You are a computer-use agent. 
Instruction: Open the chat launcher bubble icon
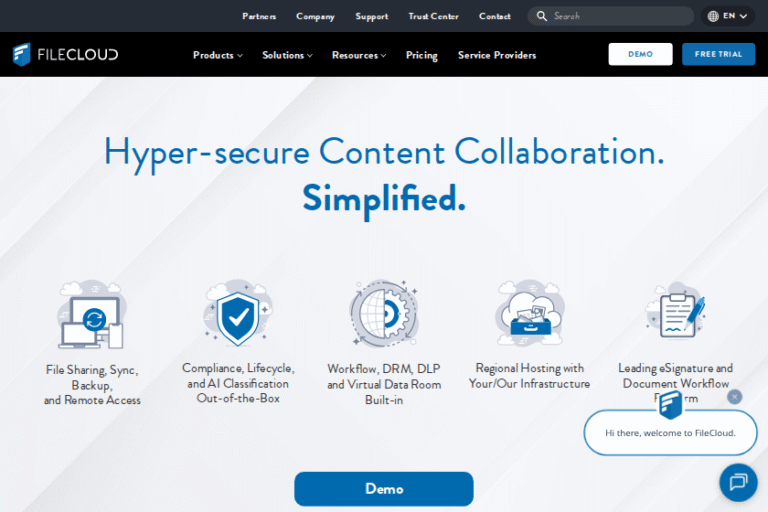738,482
